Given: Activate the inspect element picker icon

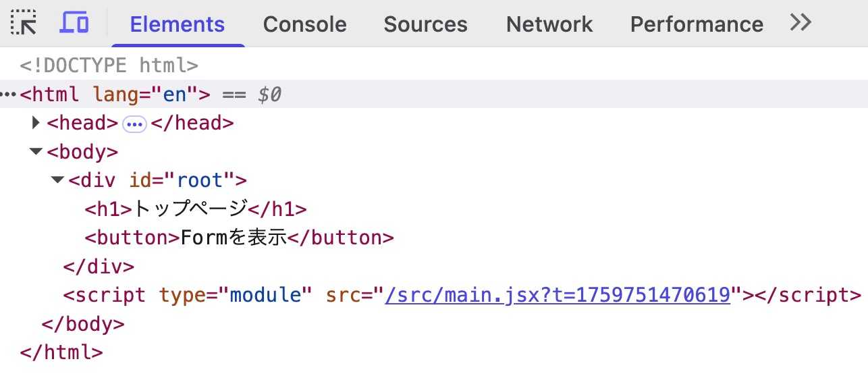Looking at the screenshot, I should pos(24,24).
